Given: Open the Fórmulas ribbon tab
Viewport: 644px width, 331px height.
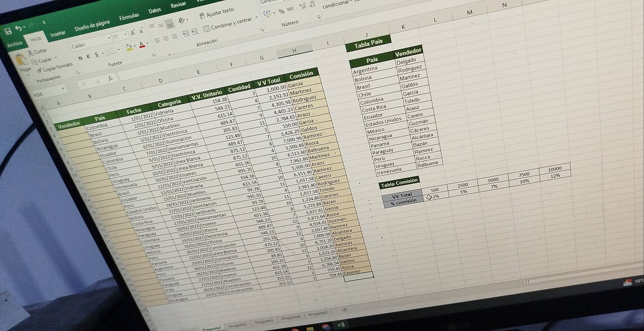Looking at the screenshot, I should pos(129,17).
